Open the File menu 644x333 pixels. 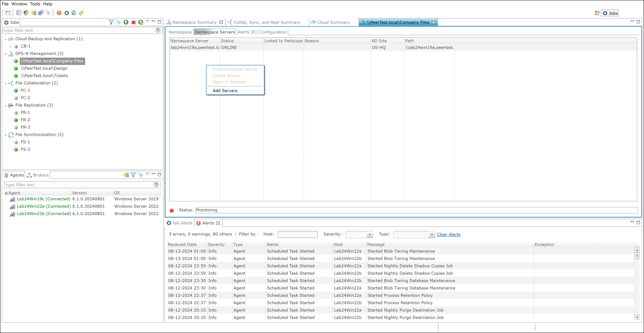click(5, 4)
